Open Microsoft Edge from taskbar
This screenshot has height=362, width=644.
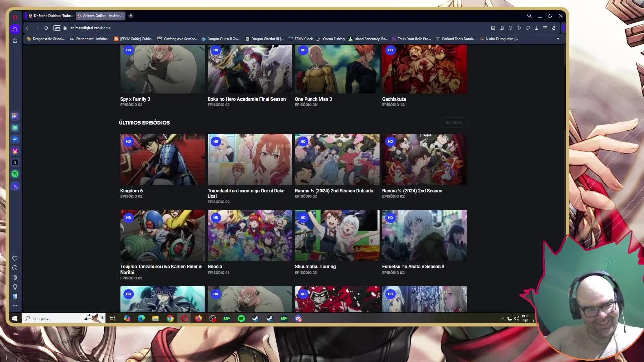pyautogui.click(x=141, y=318)
